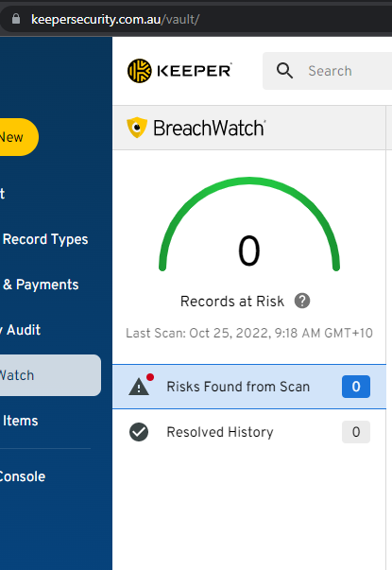Click the yellow Create New button
392x570 pixels.
(x=18, y=137)
